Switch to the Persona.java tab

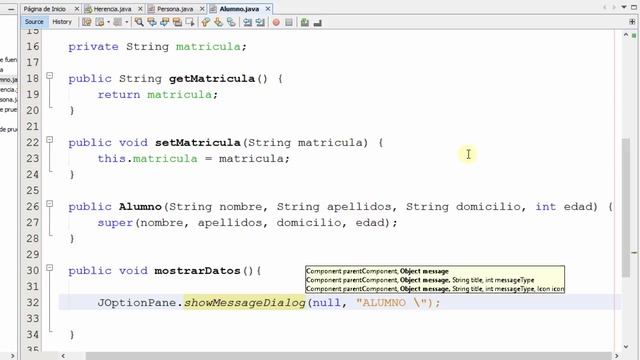pyautogui.click(x=175, y=9)
